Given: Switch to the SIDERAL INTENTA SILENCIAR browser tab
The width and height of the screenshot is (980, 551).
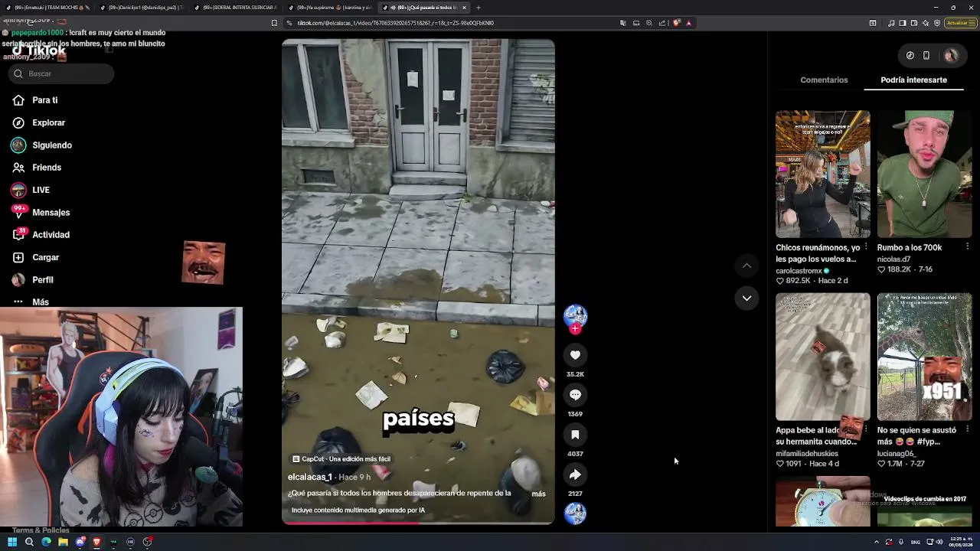Looking at the screenshot, I should 237,8.
